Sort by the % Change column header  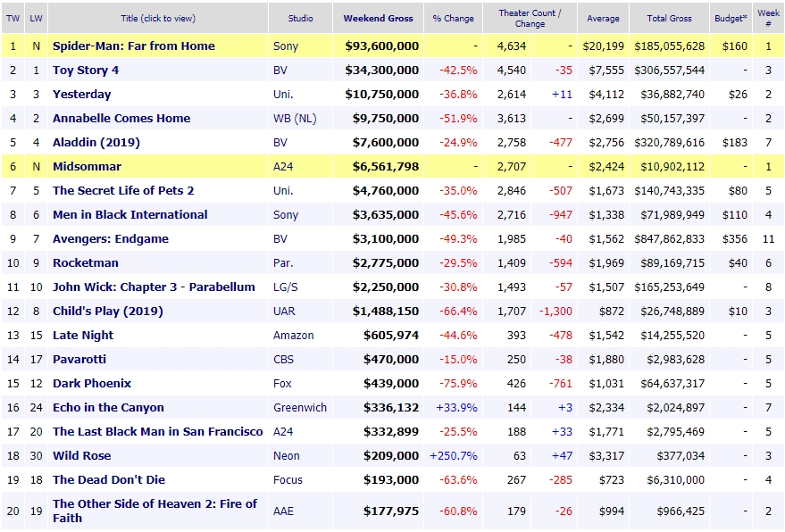pos(453,18)
